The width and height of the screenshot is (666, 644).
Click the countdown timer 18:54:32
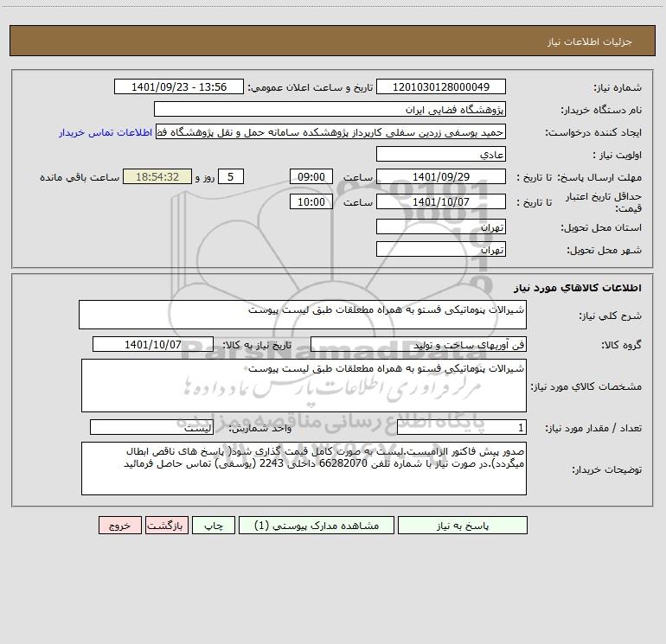157,176
